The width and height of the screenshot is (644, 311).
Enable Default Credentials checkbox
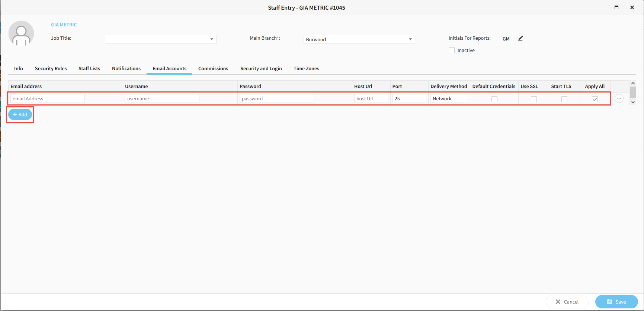(494, 99)
